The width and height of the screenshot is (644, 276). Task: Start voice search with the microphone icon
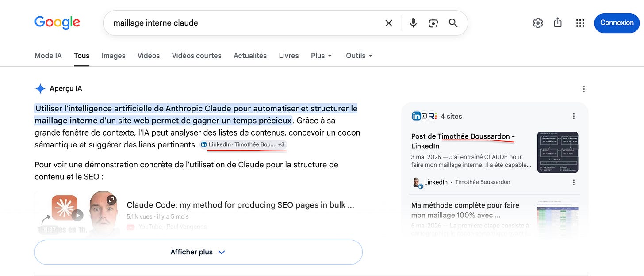pyautogui.click(x=413, y=23)
